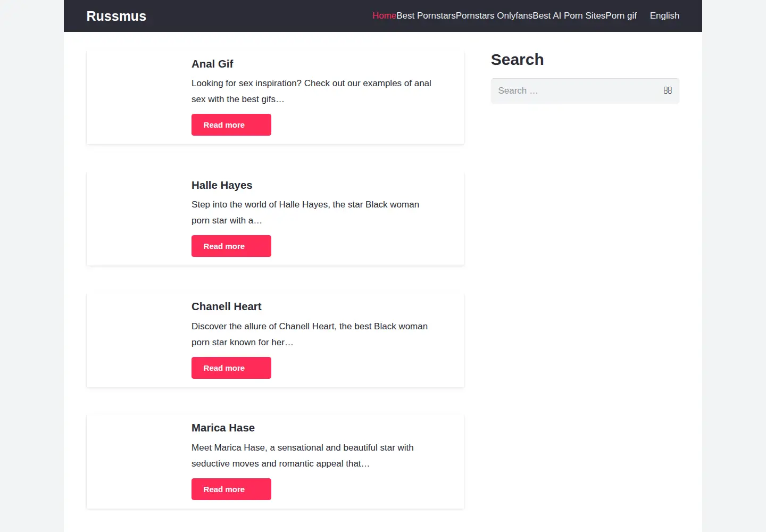Open the Anal Gif article title

212,64
